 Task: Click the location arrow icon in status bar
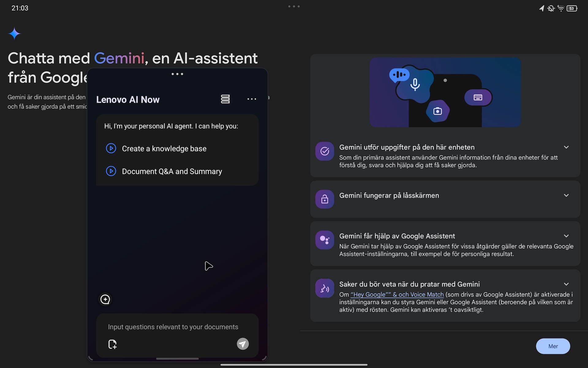point(541,8)
